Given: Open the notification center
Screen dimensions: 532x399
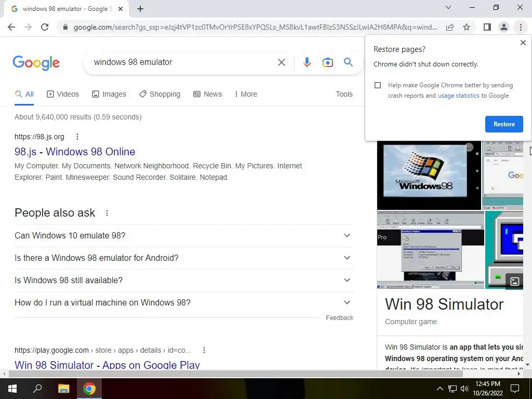Looking at the screenshot, I should click(515, 389).
